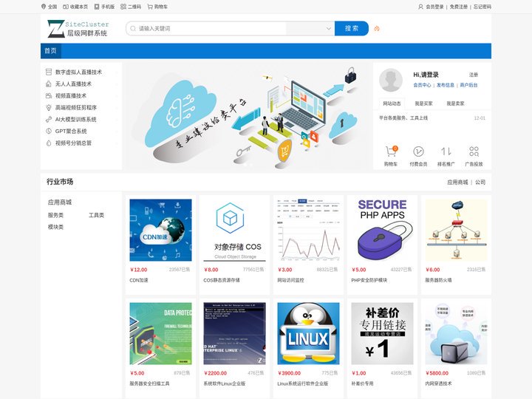This screenshot has width=532, height=399.
Task: Switch to the 我是卖家 tab
Action: [x=455, y=103]
